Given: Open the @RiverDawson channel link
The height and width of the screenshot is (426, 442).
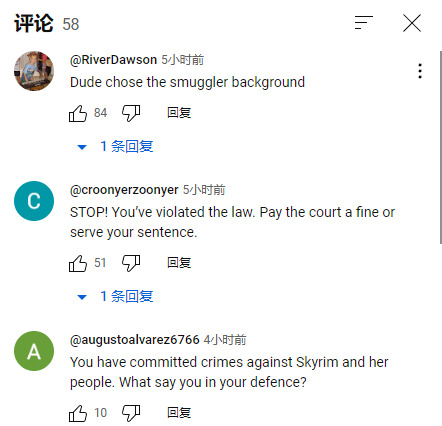Looking at the screenshot, I should pos(113,60).
